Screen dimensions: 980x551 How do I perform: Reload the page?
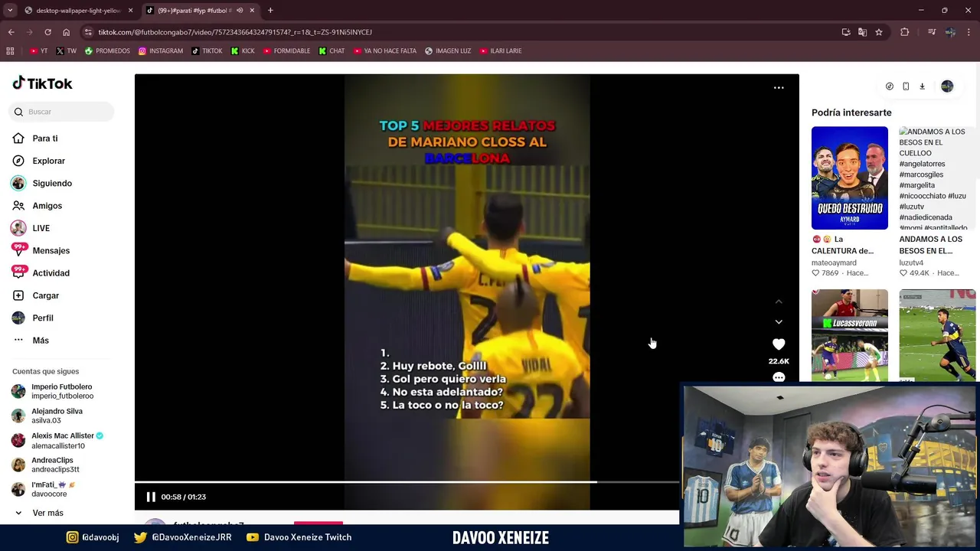point(47,32)
